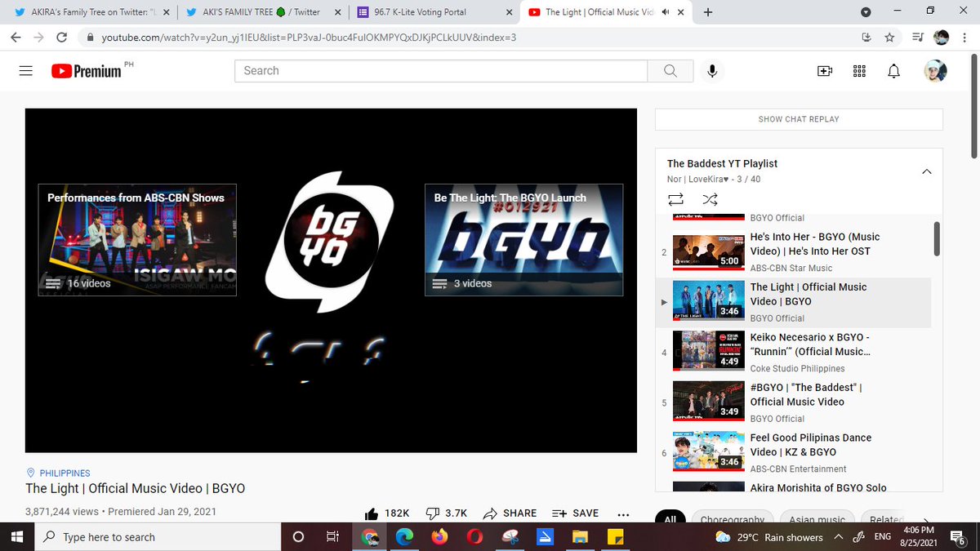Screen dimensions: 980x551
Task: Open the 29°C Rain showers weather widget
Action: click(769, 537)
